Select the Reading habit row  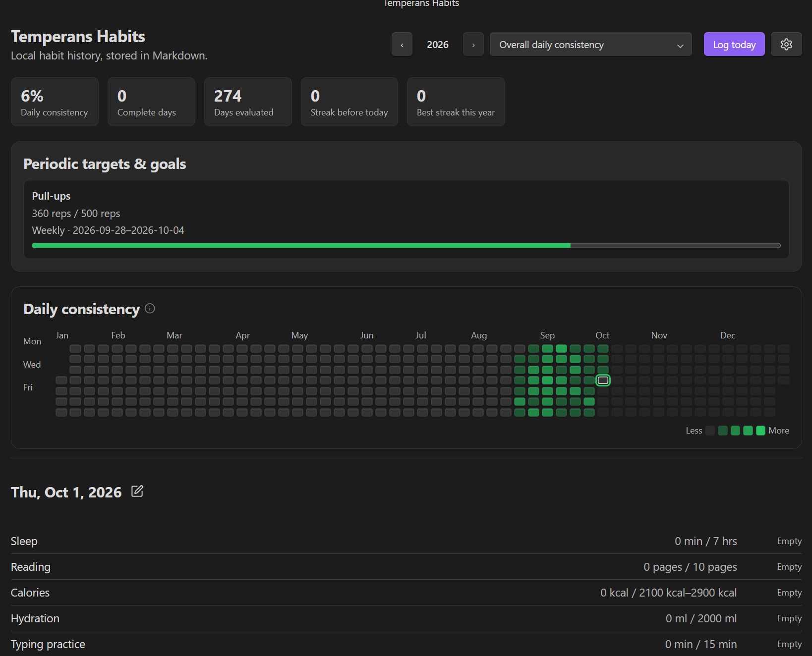406,567
